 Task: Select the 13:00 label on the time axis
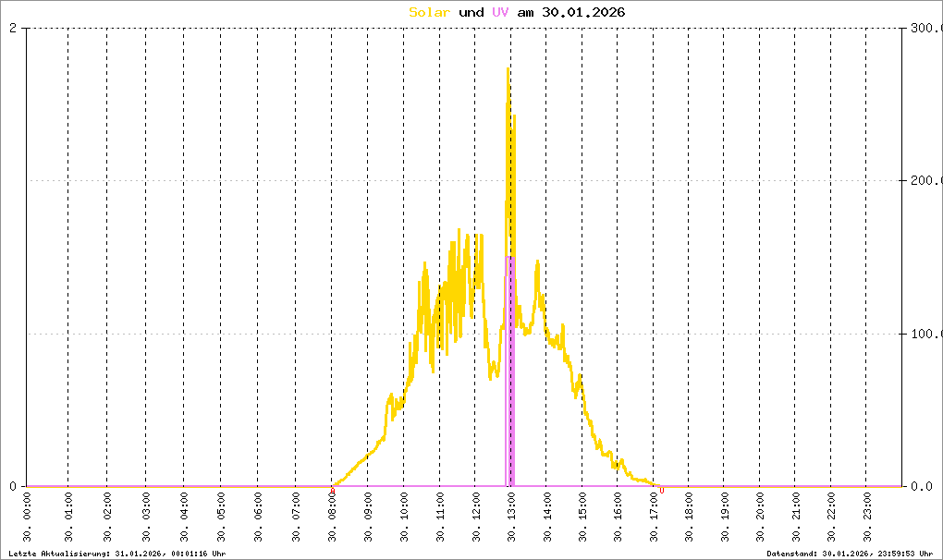(x=510, y=509)
